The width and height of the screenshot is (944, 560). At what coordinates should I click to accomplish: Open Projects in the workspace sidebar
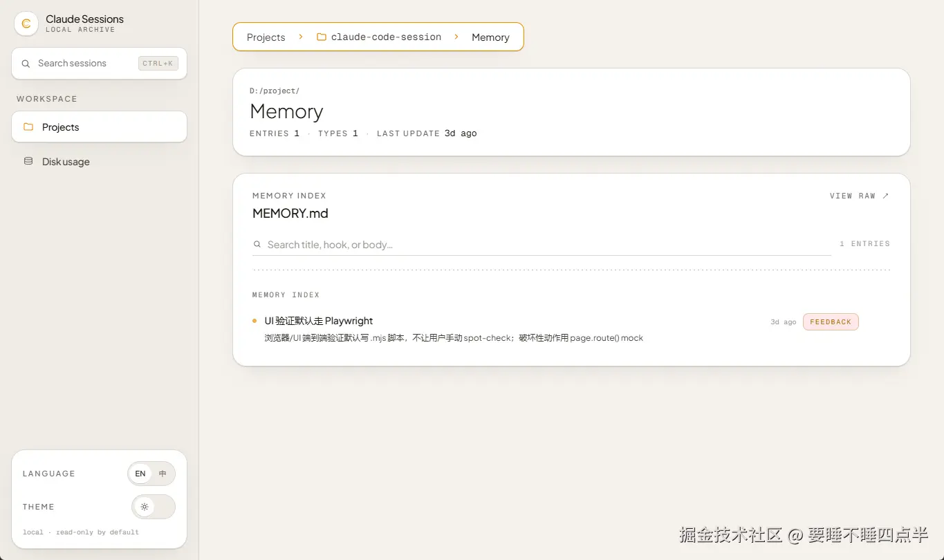(x=99, y=127)
